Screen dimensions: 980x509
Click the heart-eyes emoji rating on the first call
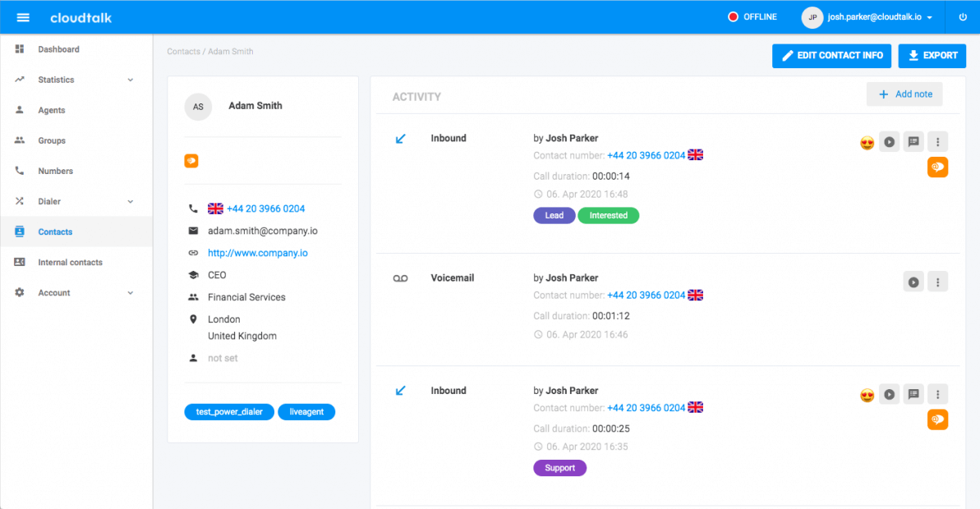[x=867, y=141]
